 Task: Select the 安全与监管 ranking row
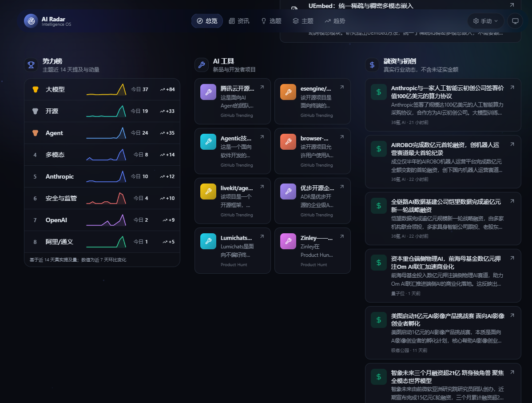pyautogui.click(x=102, y=198)
